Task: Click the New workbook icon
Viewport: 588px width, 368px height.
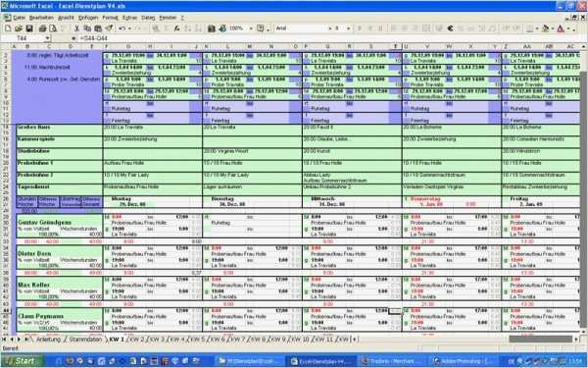Action: (8, 28)
